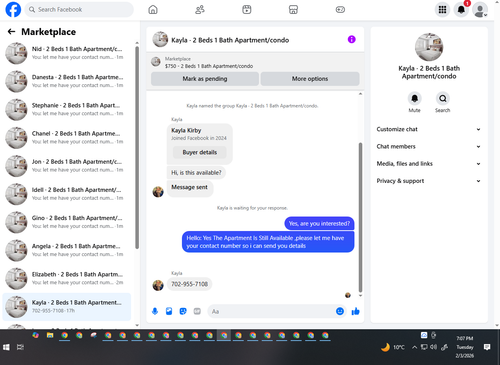The width and height of the screenshot is (500, 365).
Task: Open the Danesta 2 Beds 1 Bath conversation
Action: 67,81
